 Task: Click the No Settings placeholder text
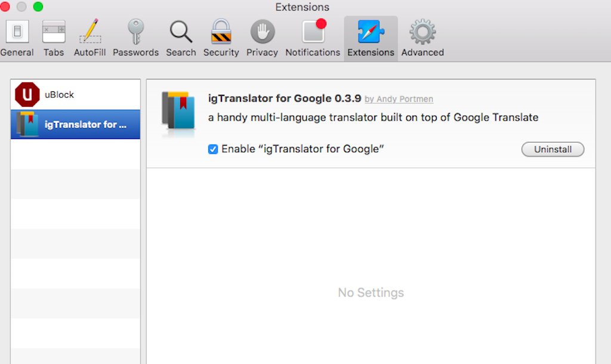(371, 292)
